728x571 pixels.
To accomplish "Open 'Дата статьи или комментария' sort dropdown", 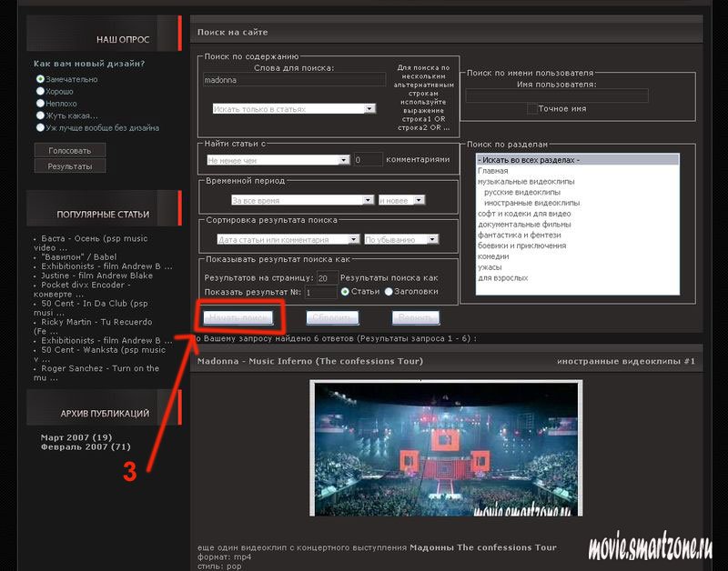I will (x=288, y=239).
